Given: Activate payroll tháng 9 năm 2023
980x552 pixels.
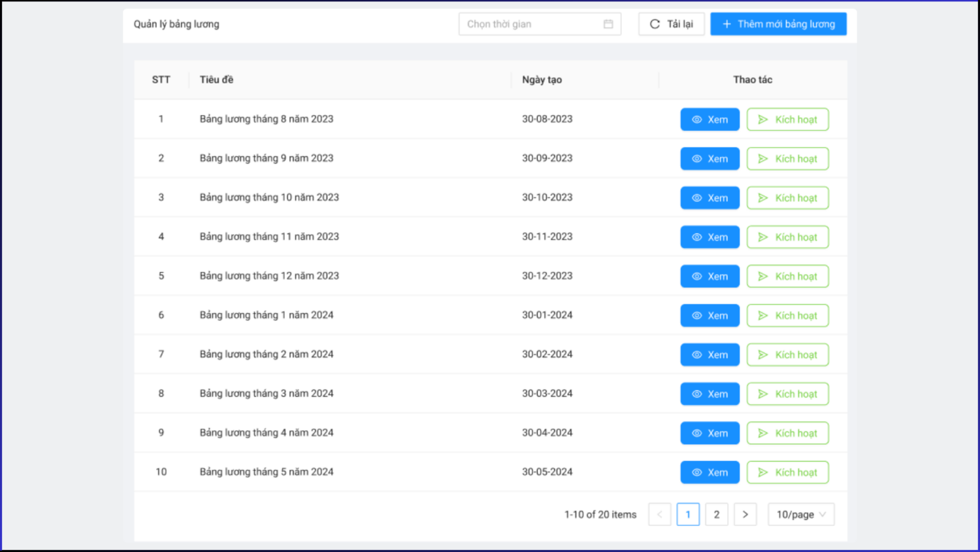Looking at the screenshot, I should pos(787,158).
